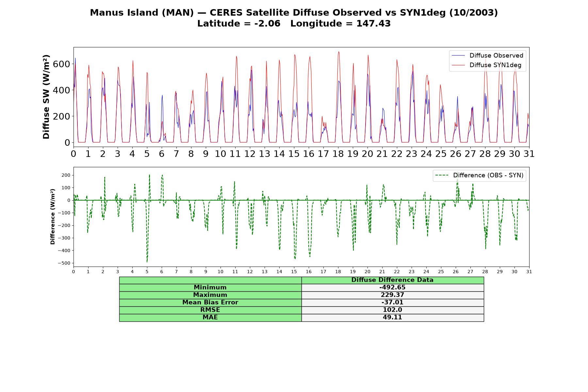Click the green dashed legend line sample

442,175
